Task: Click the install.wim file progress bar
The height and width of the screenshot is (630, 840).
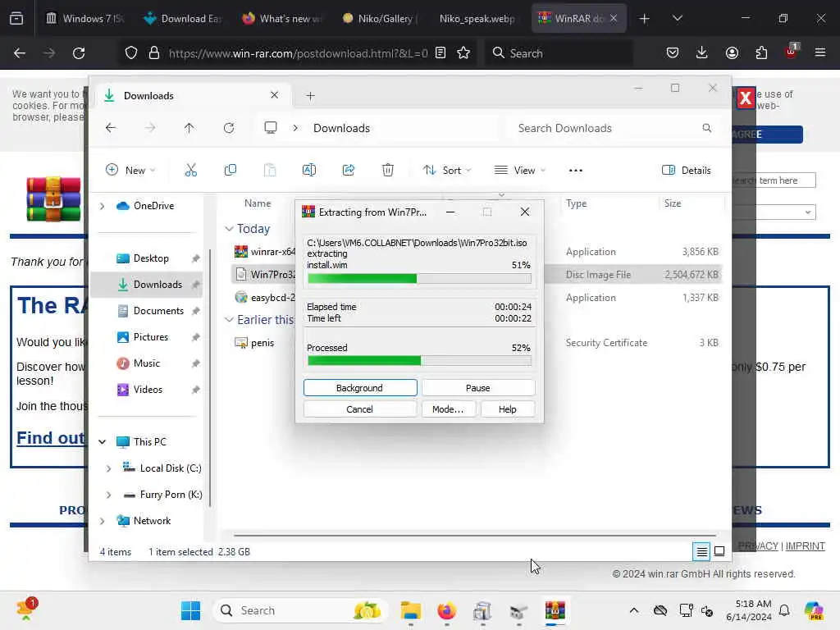Action: click(x=419, y=279)
